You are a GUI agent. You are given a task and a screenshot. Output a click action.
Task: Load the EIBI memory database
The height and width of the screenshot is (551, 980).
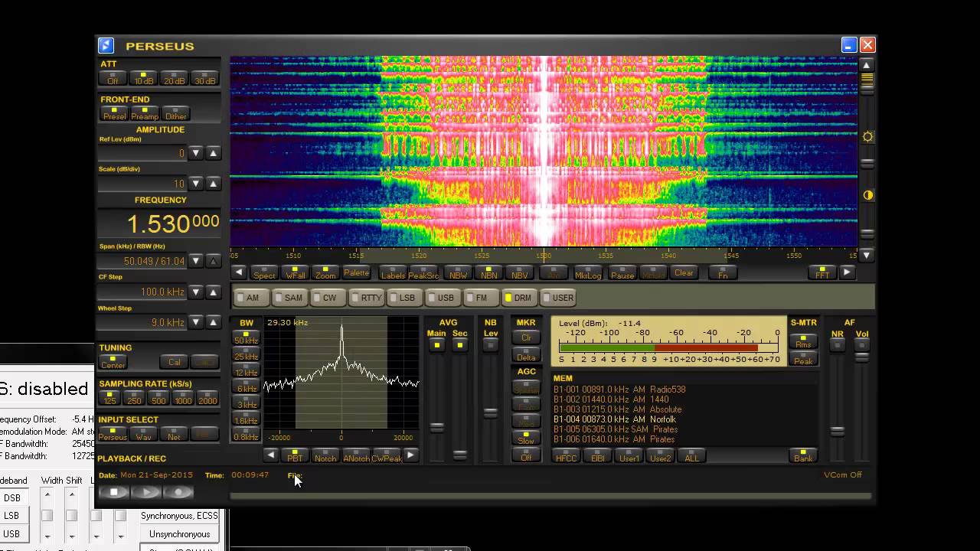(x=598, y=455)
